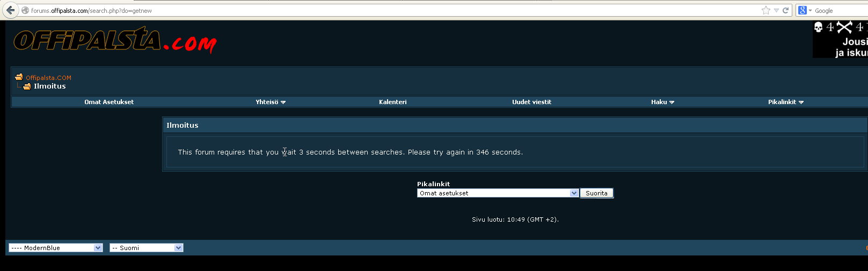Viewport: 868px width, 271px height.
Task: Click the skull banner advertisement
Action: tap(840, 39)
